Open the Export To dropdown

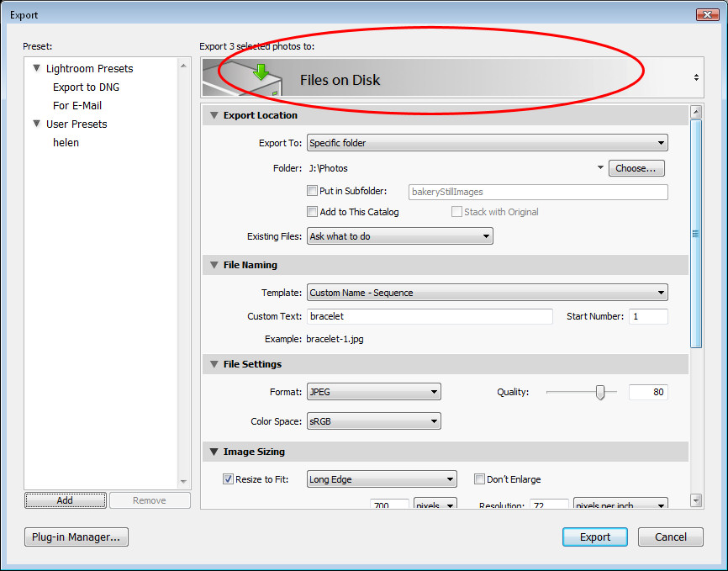[x=487, y=143]
